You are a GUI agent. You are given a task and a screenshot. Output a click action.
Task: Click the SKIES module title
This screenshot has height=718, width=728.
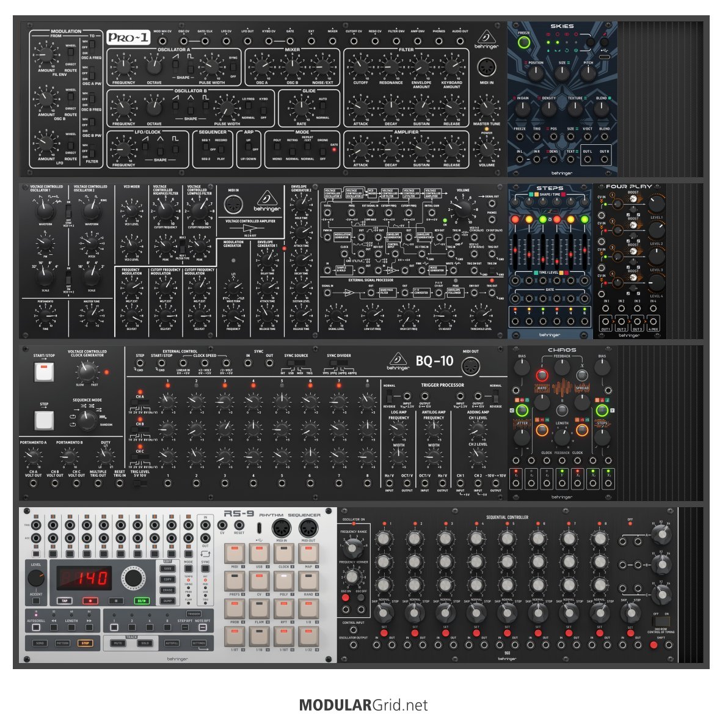click(x=562, y=26)
